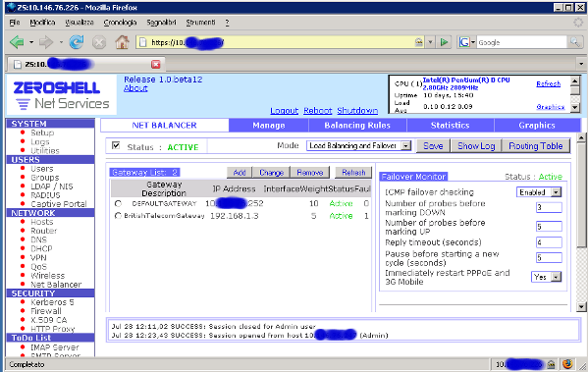Open the forward history dropdown arrow
This screenshot has height=372, width=588.
click(61, 42)
